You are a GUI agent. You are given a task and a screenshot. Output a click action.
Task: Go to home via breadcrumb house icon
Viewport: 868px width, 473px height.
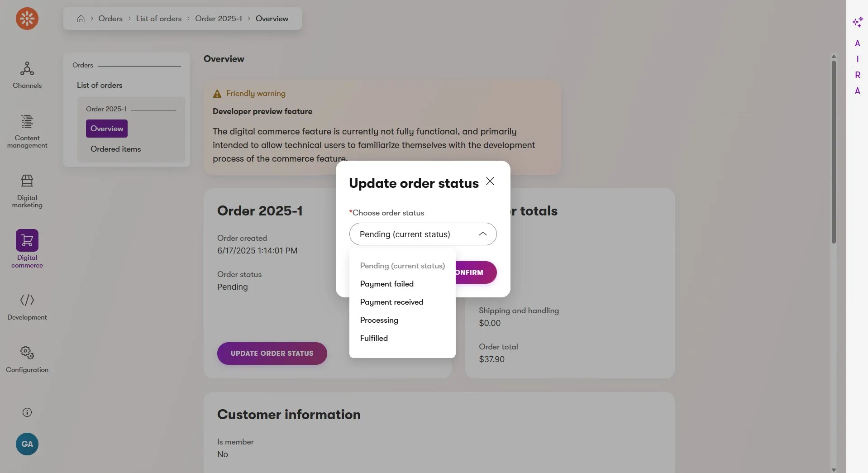coord(81,19)
